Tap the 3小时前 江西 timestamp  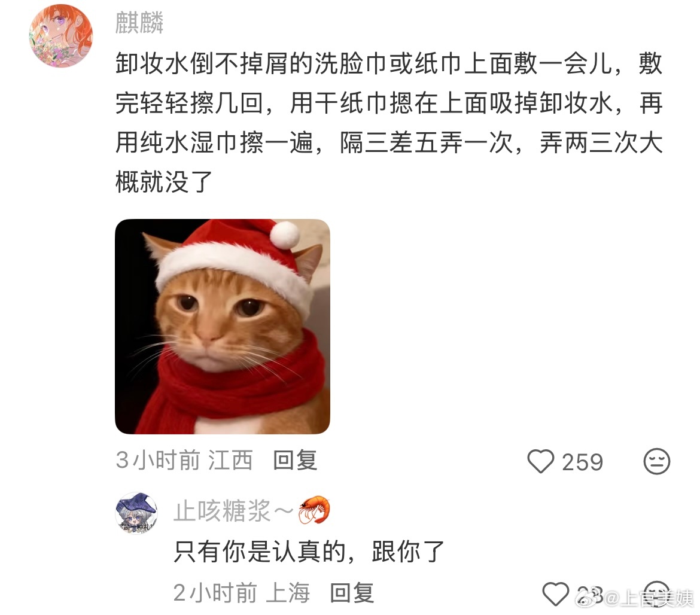184,460
